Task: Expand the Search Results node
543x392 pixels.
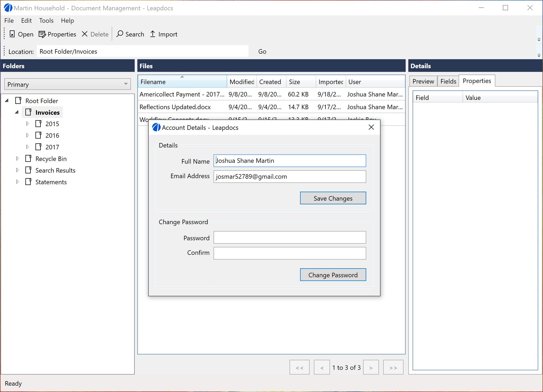Action: pyautogui.click(x=17, y=170)
